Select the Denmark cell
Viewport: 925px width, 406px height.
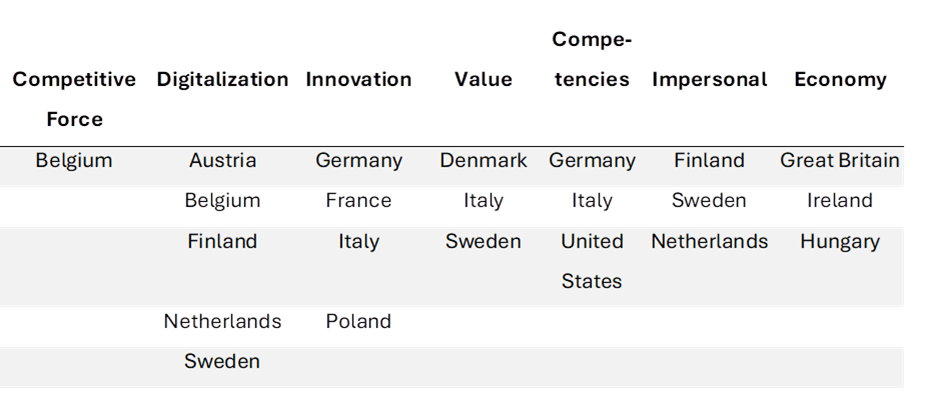[483, 160]
